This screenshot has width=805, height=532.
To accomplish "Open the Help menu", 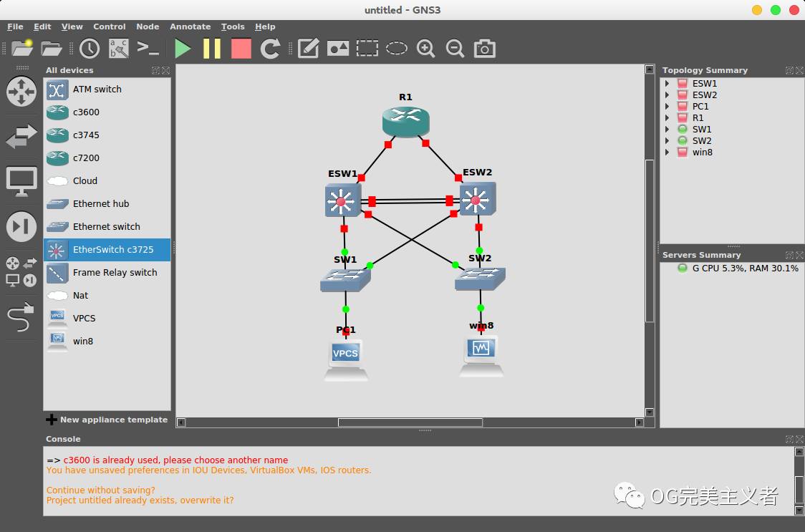I will point(265,26).
